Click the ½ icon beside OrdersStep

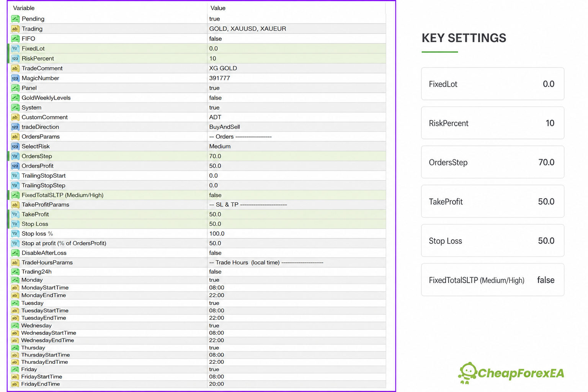tap(15, 156)
